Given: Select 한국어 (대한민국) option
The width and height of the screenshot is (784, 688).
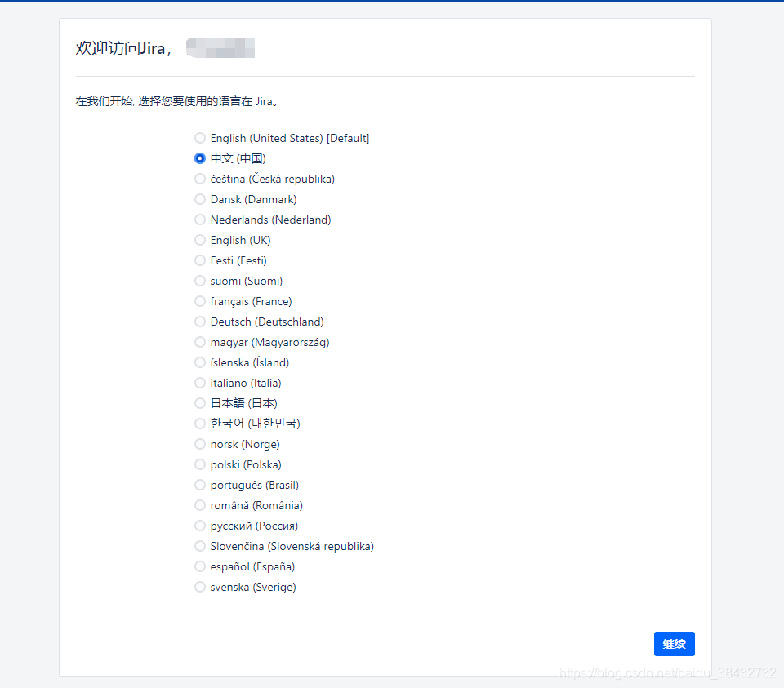Looking at the screenshot, I should (x=200, y=424).
